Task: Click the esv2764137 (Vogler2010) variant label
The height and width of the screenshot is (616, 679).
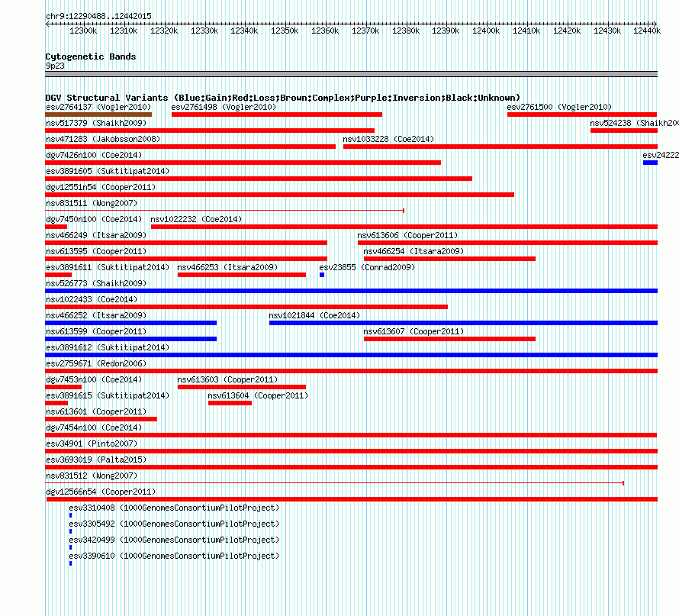Action: 98,107
